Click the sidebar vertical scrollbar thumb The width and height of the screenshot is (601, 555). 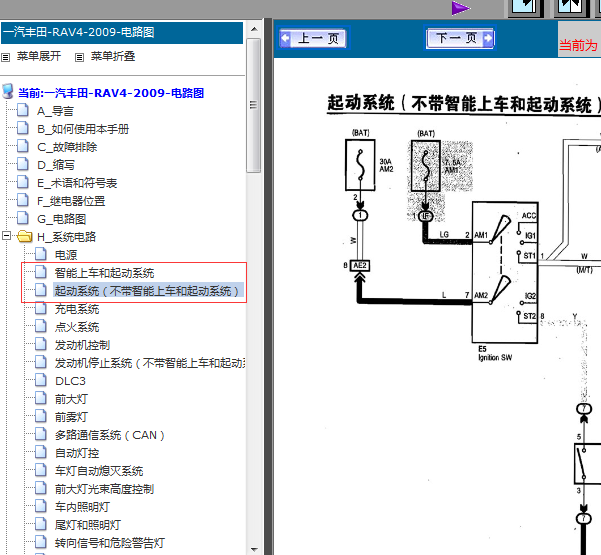click(x=254, y=105)
